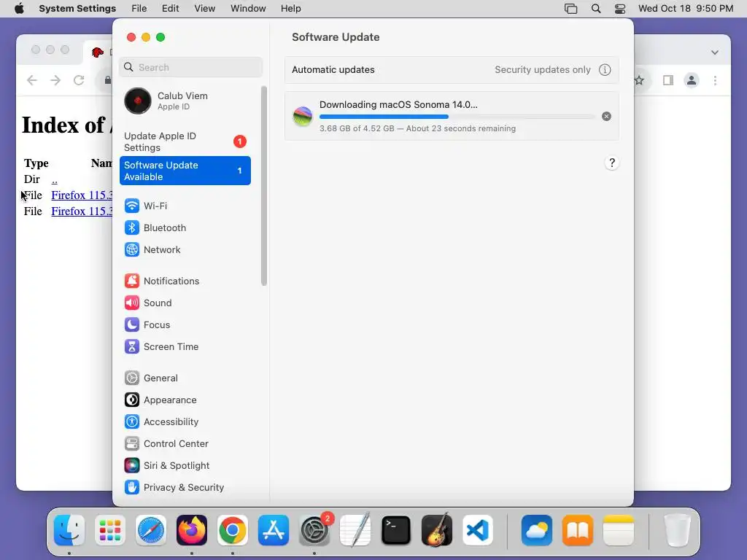Launch GarageBand from the Dock
This screenshot has width=747, height=560.
pyautogui.click(x=437, y=530)
